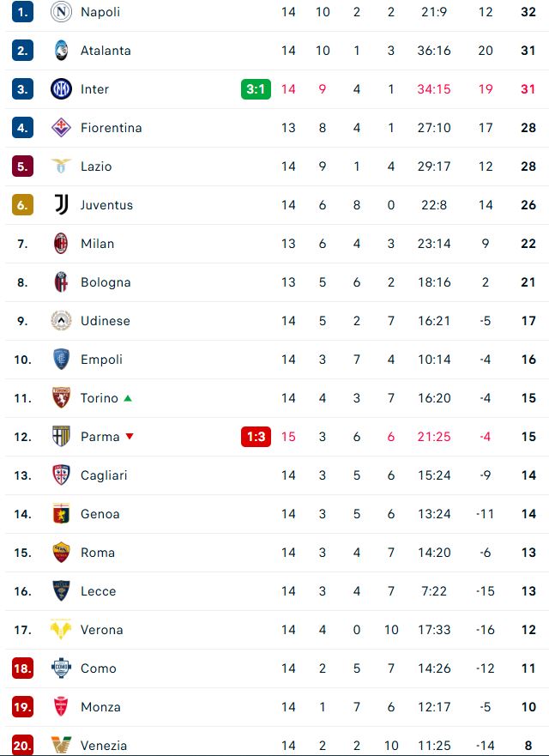Open the red 1:3 live score badge
The width and height of the screenshot is (549, 756).
(256, 437)
